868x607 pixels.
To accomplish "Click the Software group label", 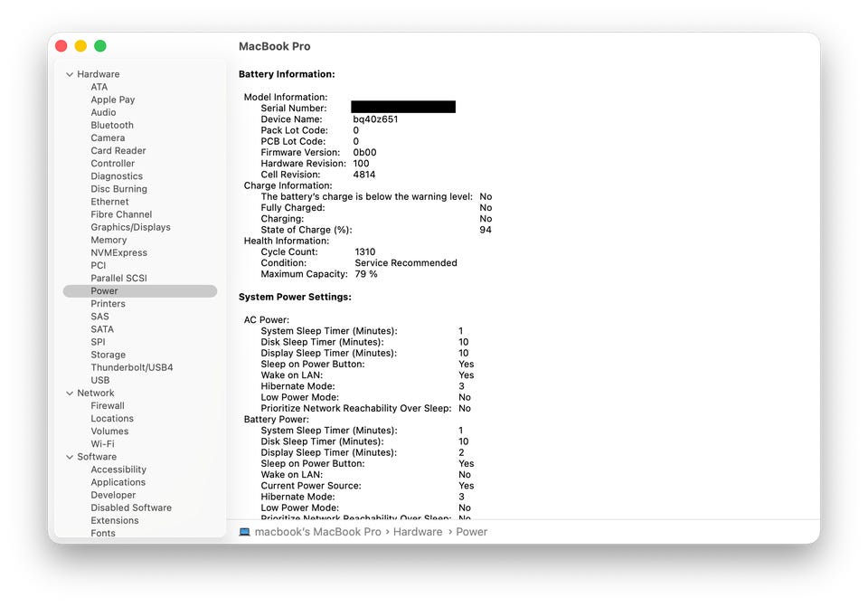I will click(x=97, y=457).
